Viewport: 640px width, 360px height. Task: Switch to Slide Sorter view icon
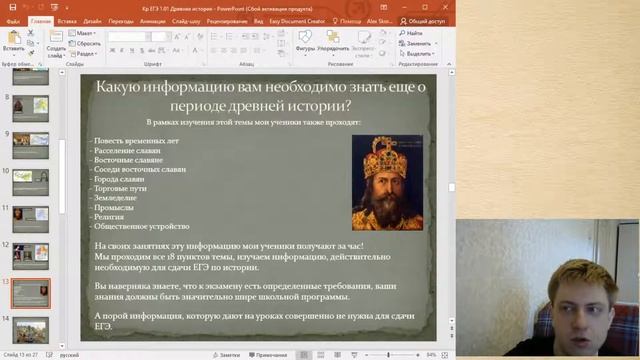(321, 355)
